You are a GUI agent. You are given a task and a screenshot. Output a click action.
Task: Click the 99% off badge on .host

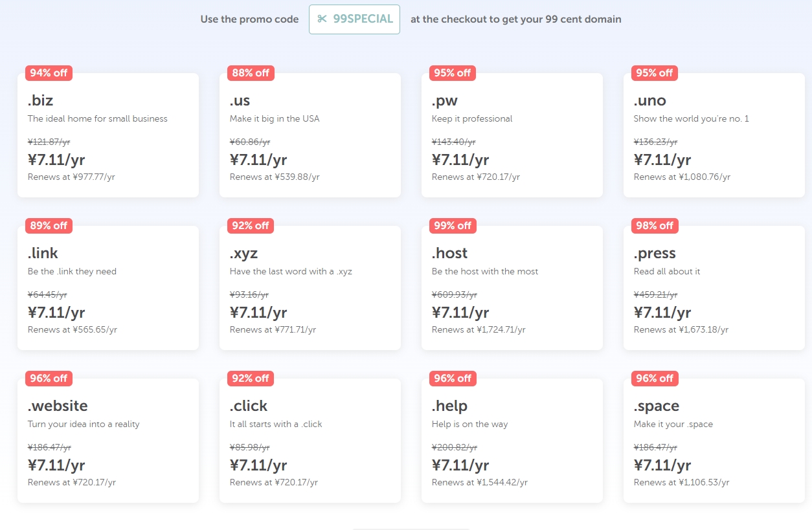pyautogui.click(x=453, y=226)
